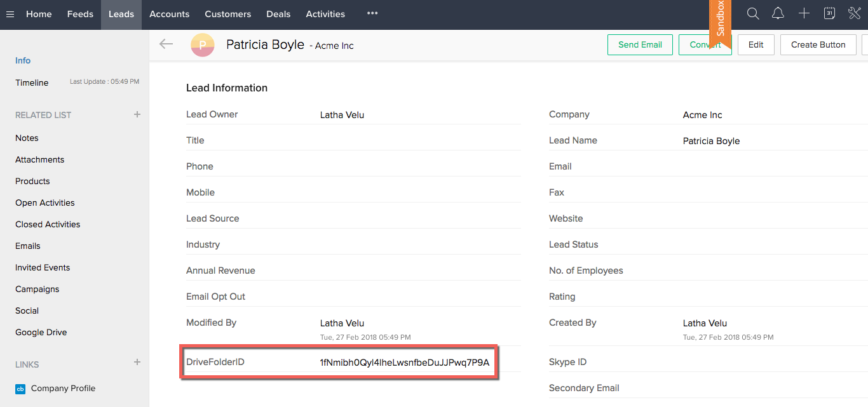
Task: Open the hamburger navigation menu
Action: coord(10,14)
